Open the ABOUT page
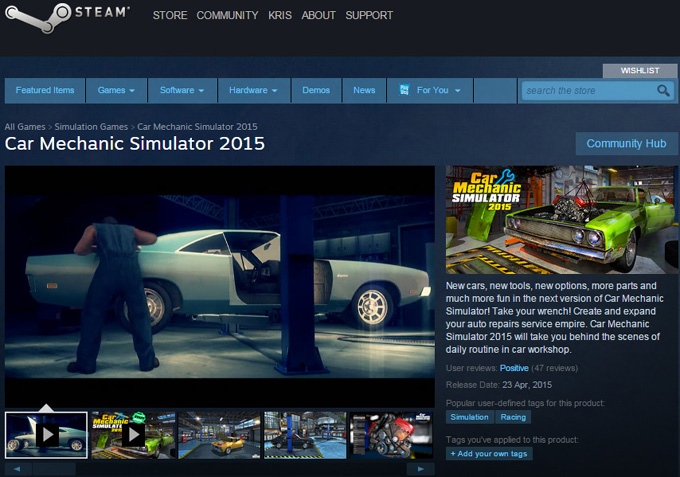The width and height of the screenshot is (680, 477). click(x=318, y=15)
